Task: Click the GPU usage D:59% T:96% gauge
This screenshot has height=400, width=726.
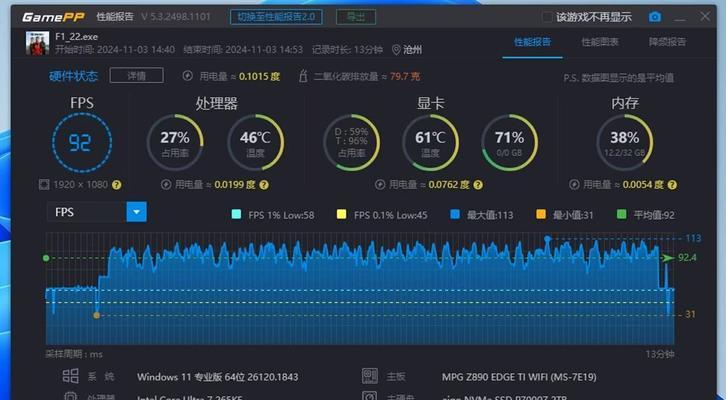Action: (351, 143)
